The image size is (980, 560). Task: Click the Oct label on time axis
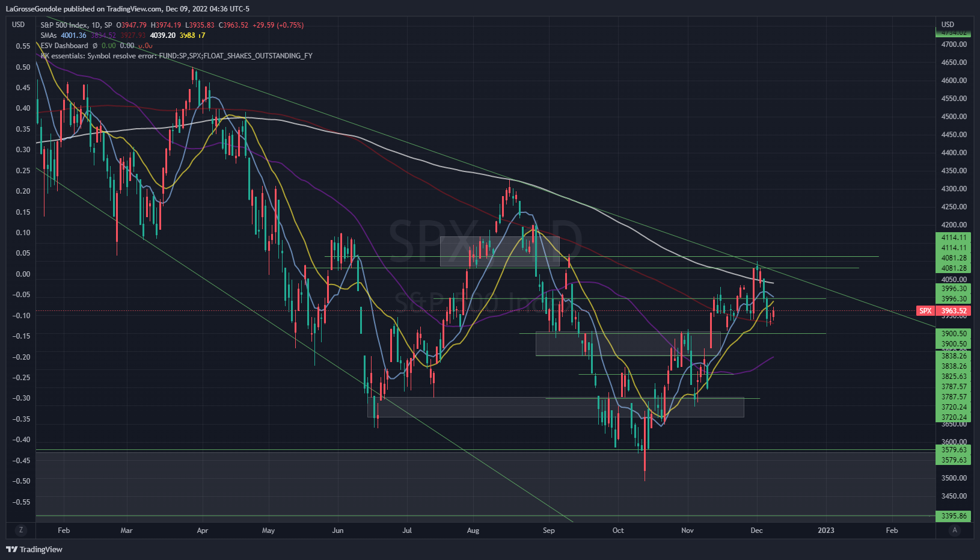point(618,531)
